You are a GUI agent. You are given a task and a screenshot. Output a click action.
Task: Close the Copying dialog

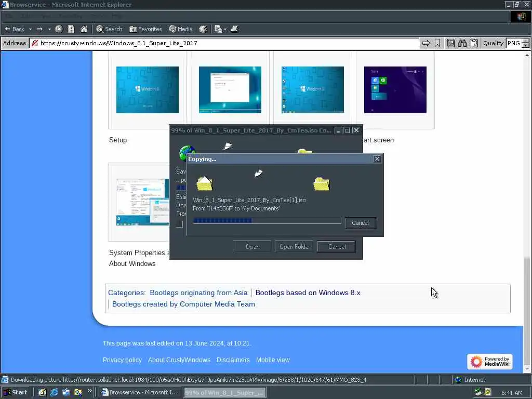(377, 159)
